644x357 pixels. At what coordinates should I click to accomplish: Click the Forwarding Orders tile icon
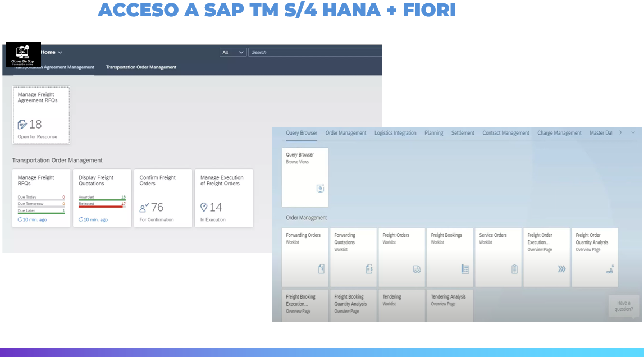(x=321, y=269)
